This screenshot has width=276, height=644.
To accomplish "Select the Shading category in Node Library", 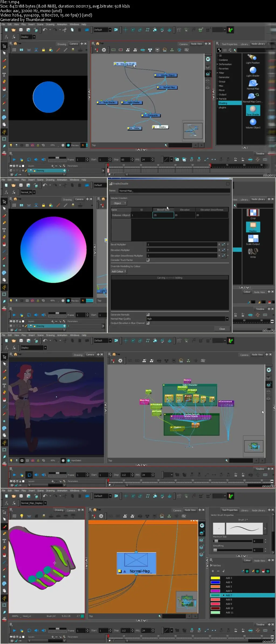I will tap(230, 103).
